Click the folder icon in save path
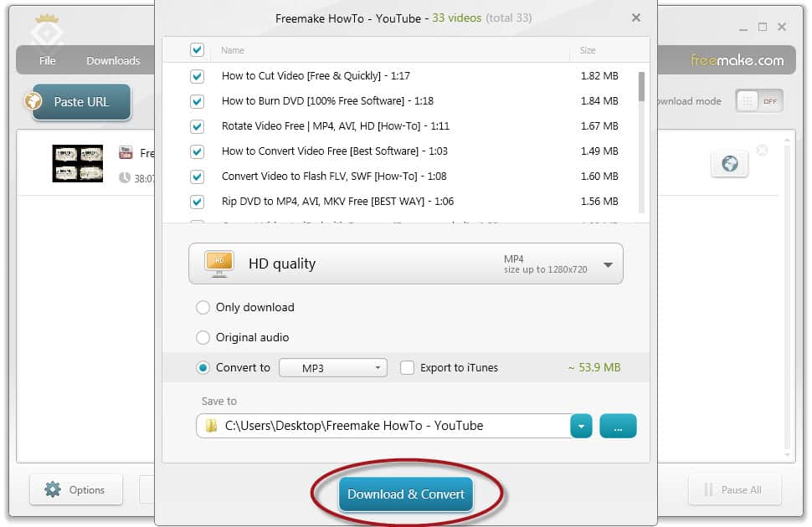 pyautogui.click(x=211, y=426)
